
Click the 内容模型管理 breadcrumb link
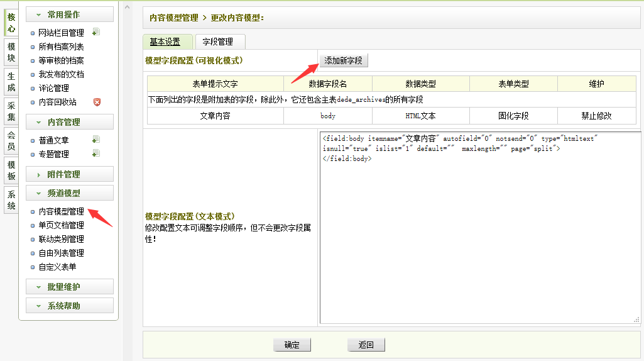pyautogui.click(x=172, y=18)
